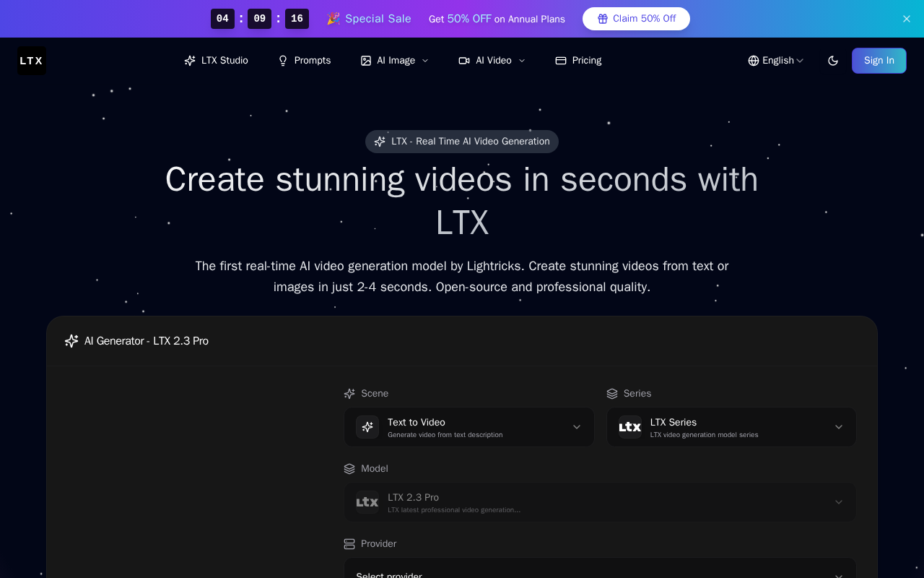The height and width of the screenshot is (578, 924).
Task: Click the LTX - Real Time AI Video Generation badge
Action: (x=462, y=142)
